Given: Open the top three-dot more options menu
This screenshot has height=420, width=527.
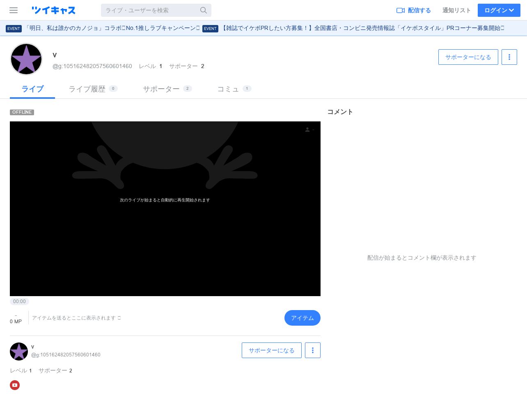Looking at the screenshot, I should (x=509, y=57).
